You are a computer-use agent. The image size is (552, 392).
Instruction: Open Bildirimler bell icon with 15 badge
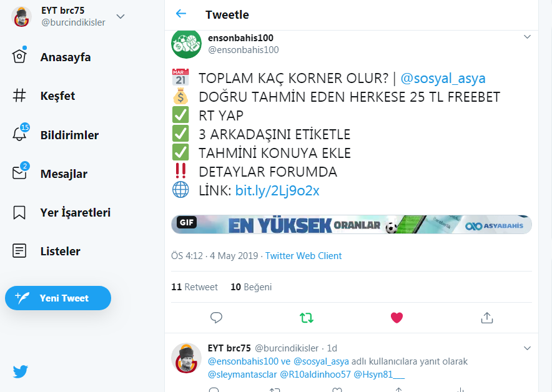(x=21, y=133)
